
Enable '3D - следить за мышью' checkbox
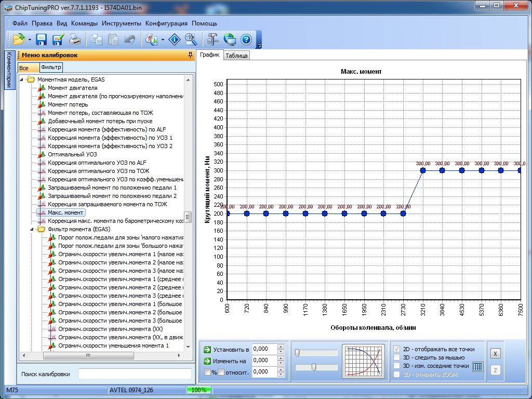[x=397, y=357]
